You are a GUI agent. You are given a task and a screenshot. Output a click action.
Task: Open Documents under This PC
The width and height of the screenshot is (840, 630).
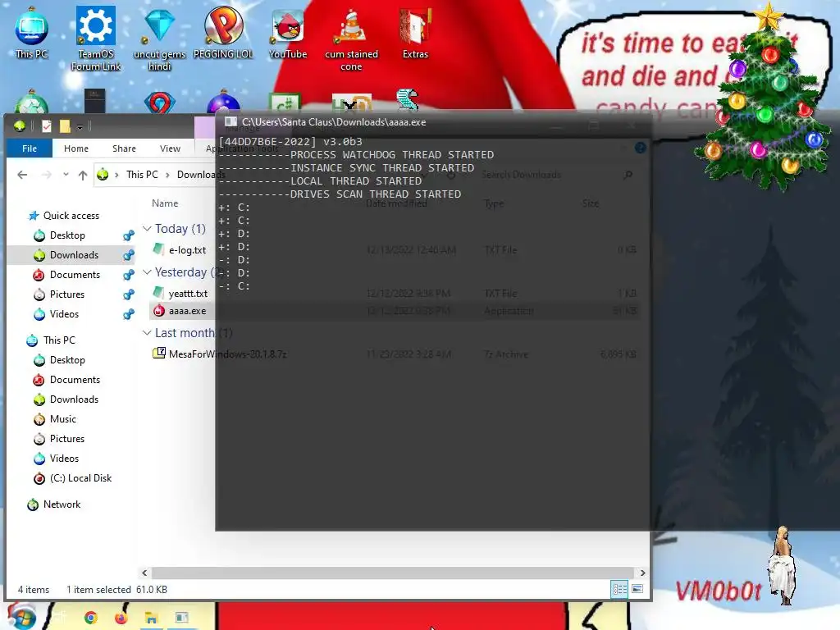[x=75, y=380]
